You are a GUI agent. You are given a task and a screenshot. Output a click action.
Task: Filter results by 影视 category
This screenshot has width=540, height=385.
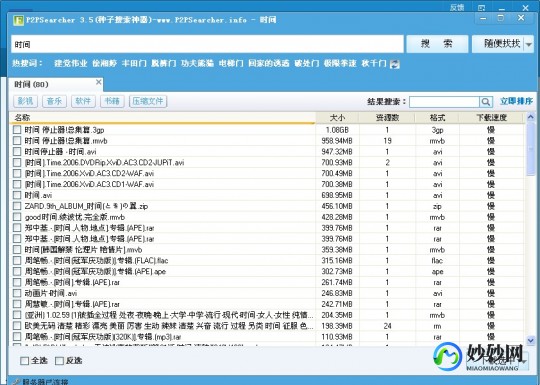(x=25, y=101)
